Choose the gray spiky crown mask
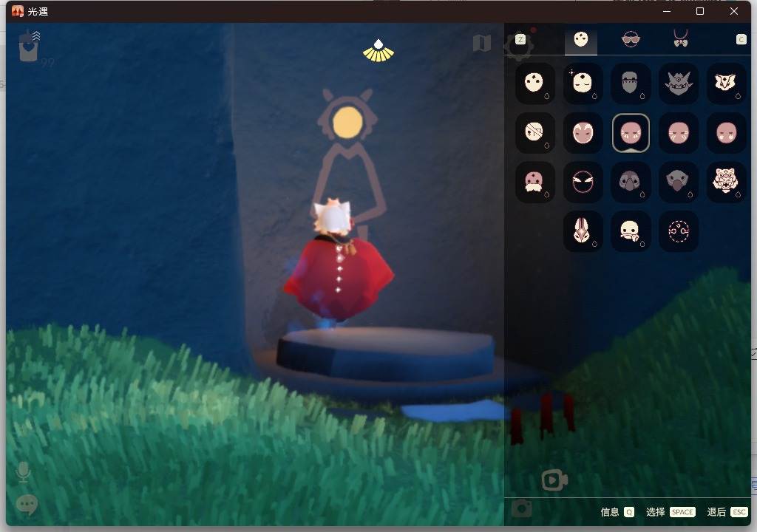 [x=679, y=83]
